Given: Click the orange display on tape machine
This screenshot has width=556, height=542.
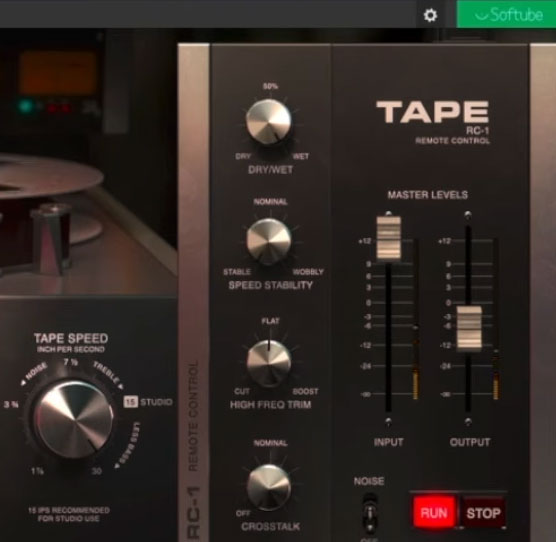Looking at the screenshot, I should pyautogui.click(x=59, y=73).
